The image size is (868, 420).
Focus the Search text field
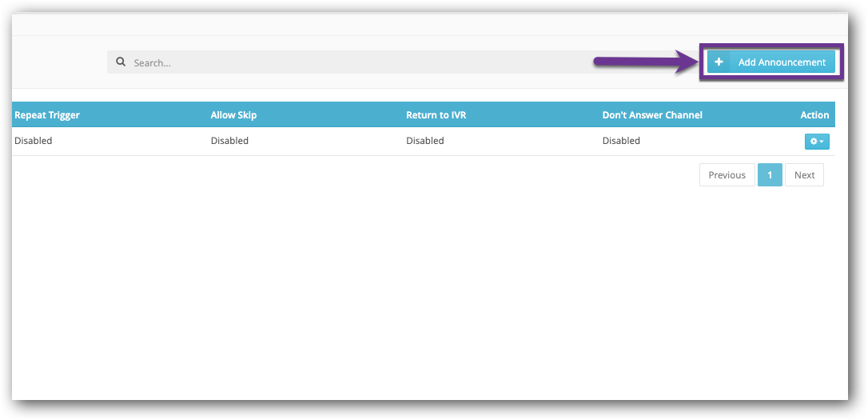(360, 62)
